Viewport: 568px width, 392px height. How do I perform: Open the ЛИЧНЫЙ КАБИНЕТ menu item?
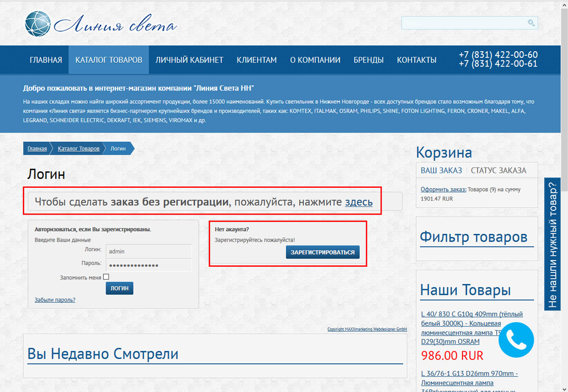pyautogui.click(x=189, y=60)
